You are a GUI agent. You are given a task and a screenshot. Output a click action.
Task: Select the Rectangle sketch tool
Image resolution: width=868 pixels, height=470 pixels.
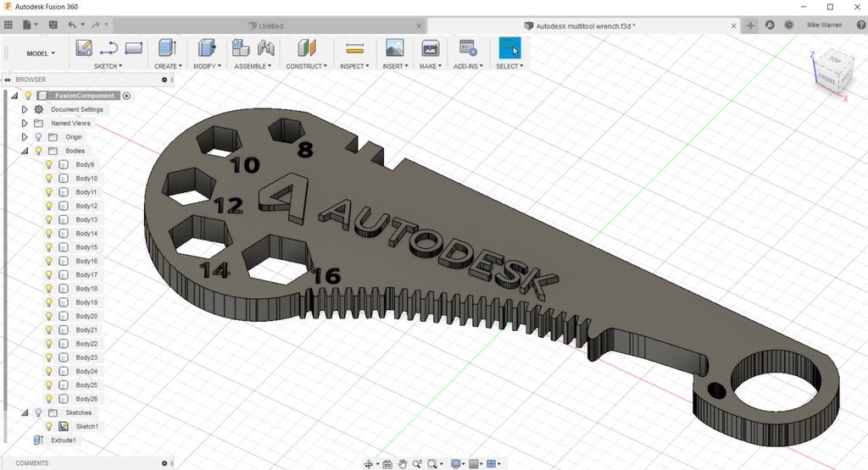[133, 48]
